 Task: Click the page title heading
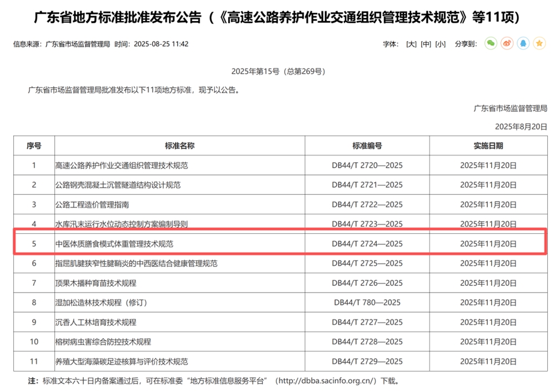pos(277,18)
